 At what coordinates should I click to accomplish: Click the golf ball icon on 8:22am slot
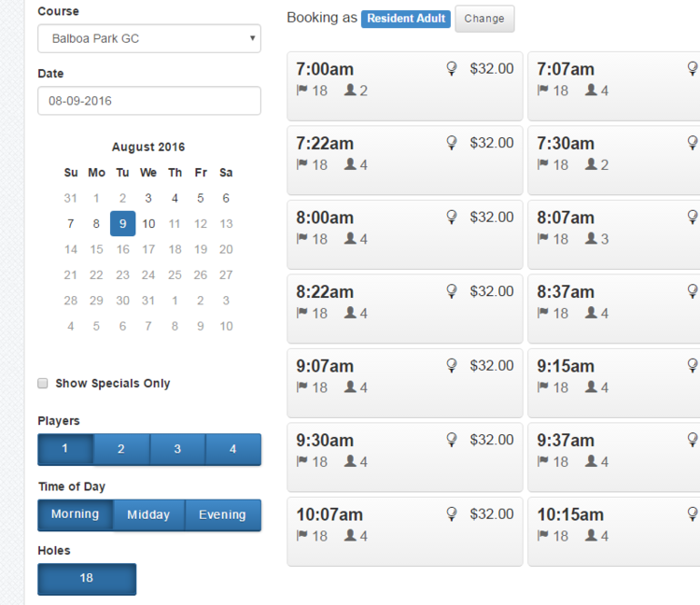452,291
